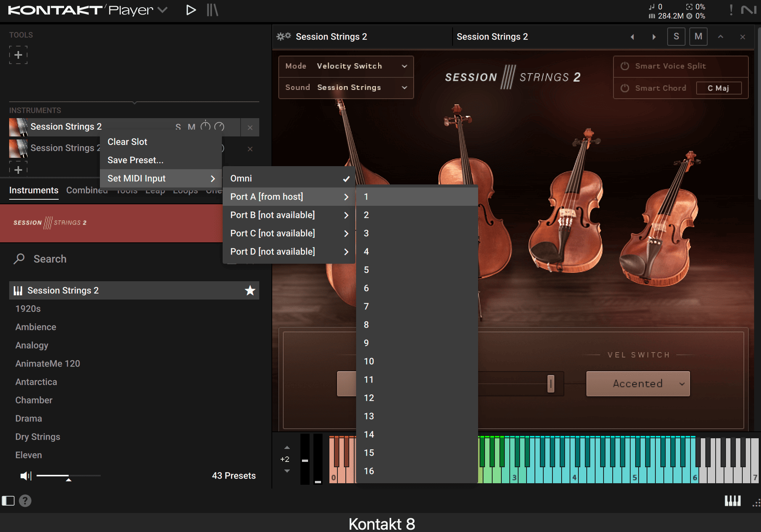This screenshot has width=761, height=532.
Task: Select MIDI channel 10
Action: [x=417, y=361]
